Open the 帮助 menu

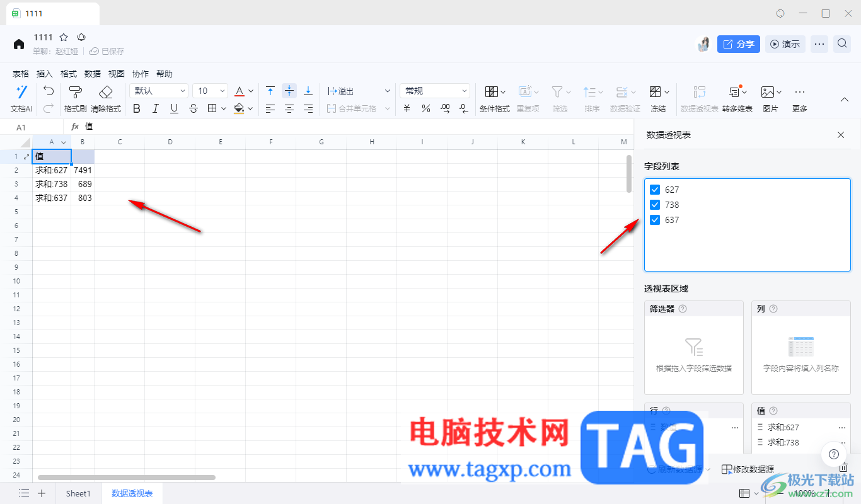[x=165, y=74]
